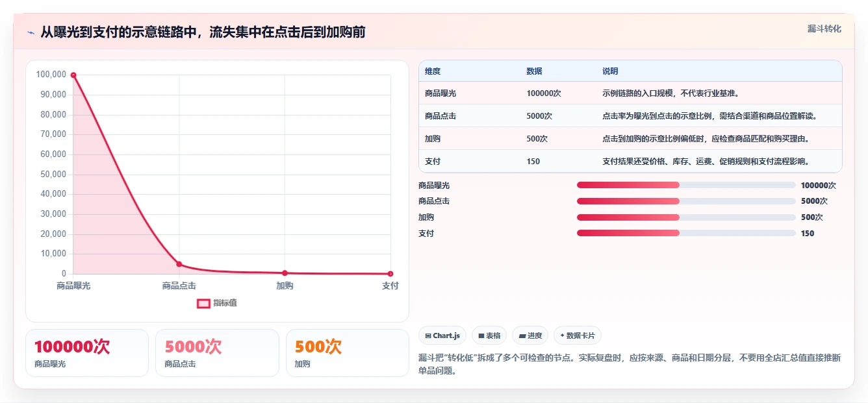Click the 进度 tag chip
868x403 pixels.
[530, 336]
